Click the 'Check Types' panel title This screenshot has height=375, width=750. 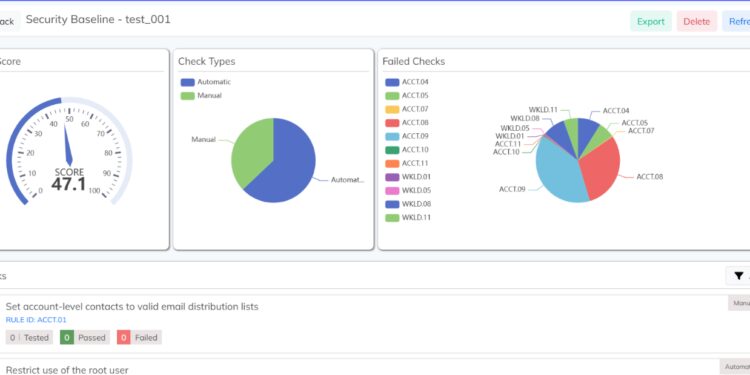(x=207, y=61)
